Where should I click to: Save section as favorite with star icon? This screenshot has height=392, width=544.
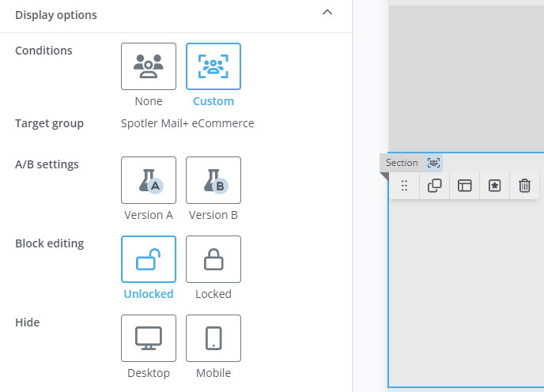pyautogui.click(x=494, y=186)
